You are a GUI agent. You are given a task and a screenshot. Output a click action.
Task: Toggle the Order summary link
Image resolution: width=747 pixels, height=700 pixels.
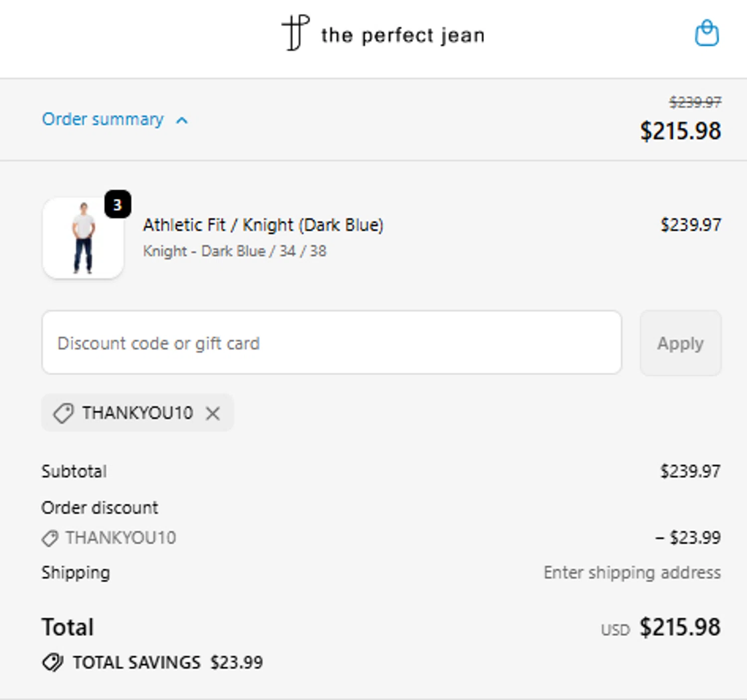pos(103,120)
